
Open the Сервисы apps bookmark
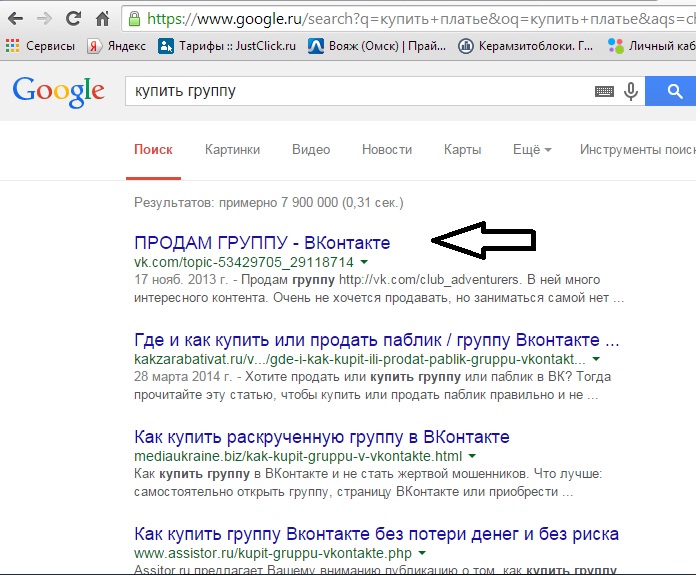pyautogui.click(x=40, y=46)
